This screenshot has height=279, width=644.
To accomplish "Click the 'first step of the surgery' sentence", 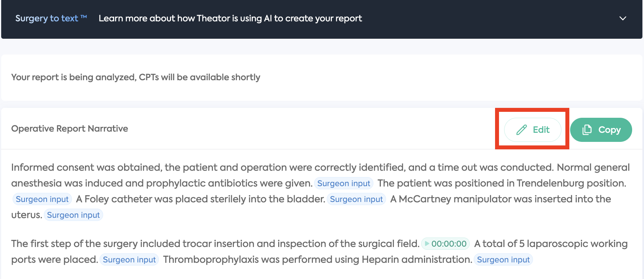I will (x=215, y=244).
